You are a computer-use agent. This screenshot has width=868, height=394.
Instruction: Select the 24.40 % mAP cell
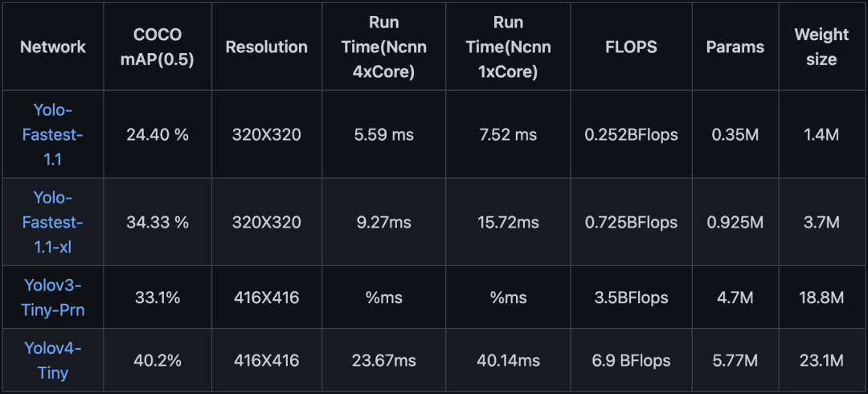(x=158, y=134)
